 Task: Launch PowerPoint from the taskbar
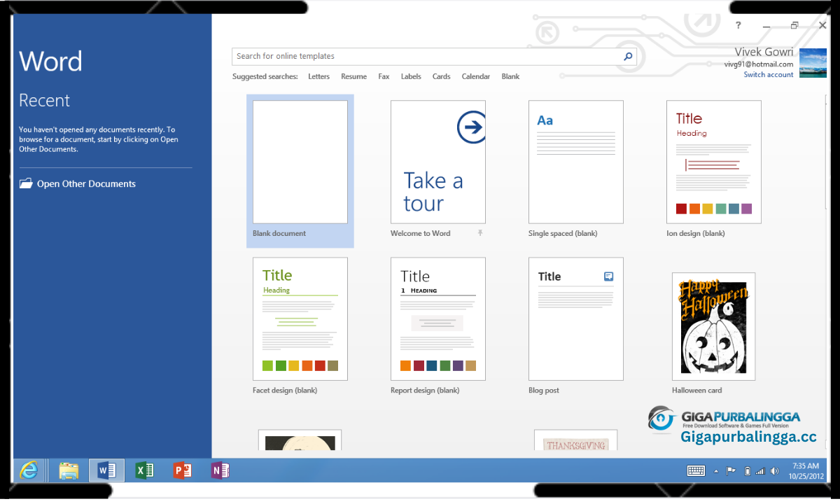pyautogui.click(x=183, y=470)
